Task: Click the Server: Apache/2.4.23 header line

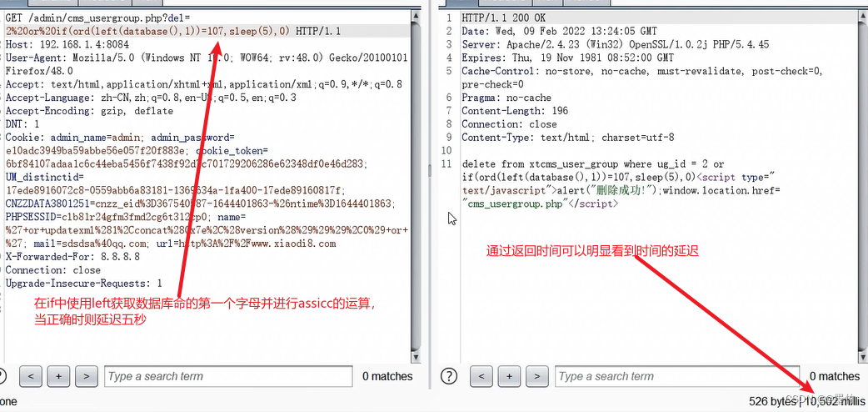Action: pyautogui.click(x=616, y=44)
